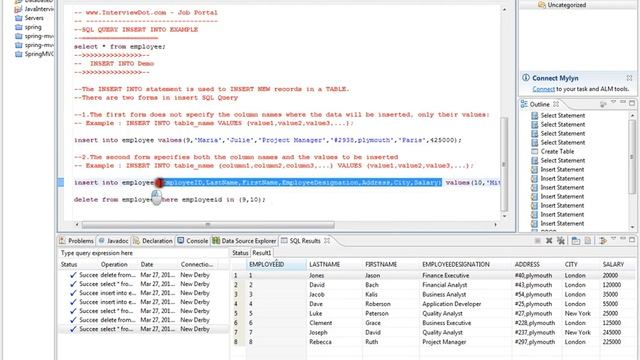
Task: Click the Connect Mylyn info icon
Action: click(x=526, y=78)
